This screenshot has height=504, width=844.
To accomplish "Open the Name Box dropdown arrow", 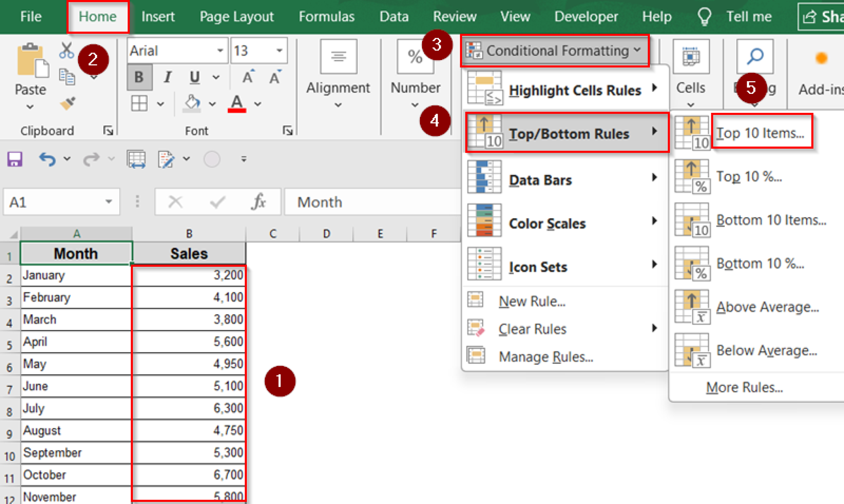I will pyautogui.click(x=108, y=202).
